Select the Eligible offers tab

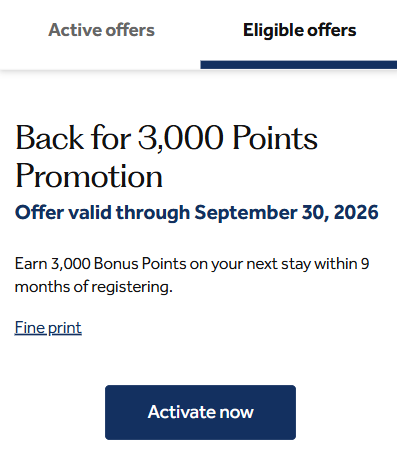pos(299,30)
